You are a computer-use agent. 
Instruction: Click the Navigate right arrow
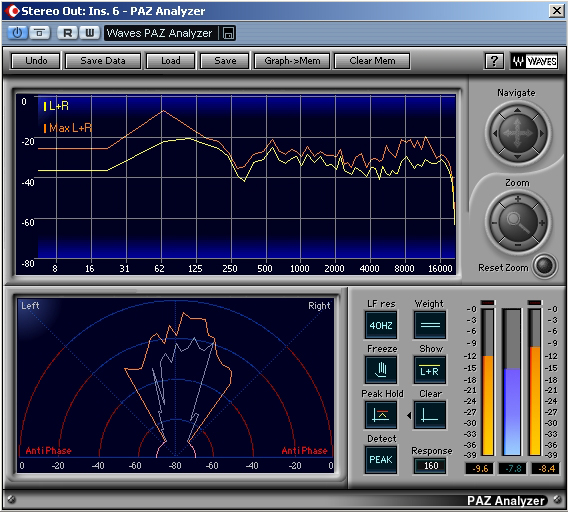(542, 133)
